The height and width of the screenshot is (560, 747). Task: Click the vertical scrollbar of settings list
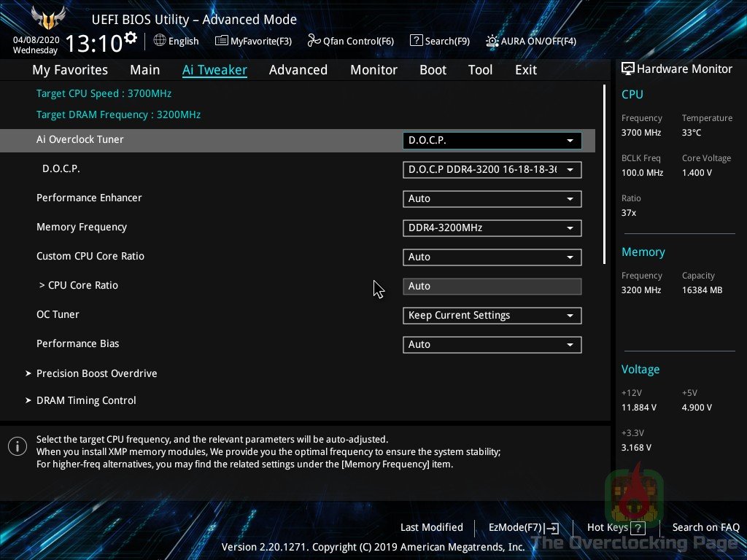604,175
